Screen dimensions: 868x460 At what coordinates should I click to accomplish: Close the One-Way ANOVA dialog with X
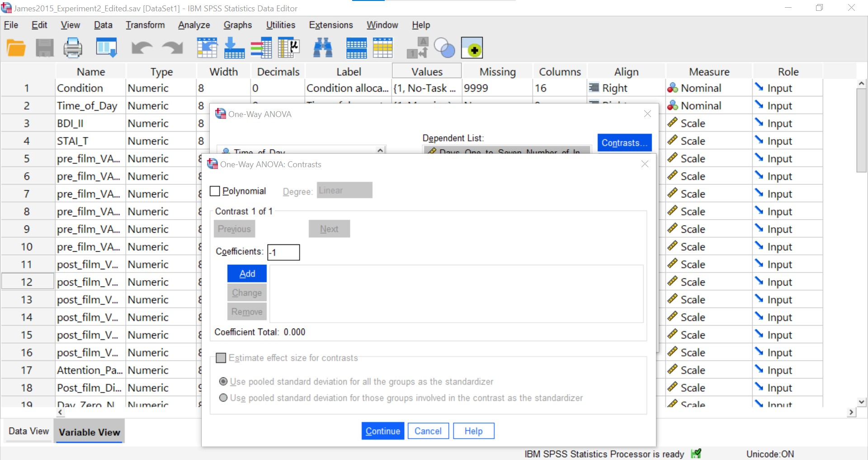point(647,114)
